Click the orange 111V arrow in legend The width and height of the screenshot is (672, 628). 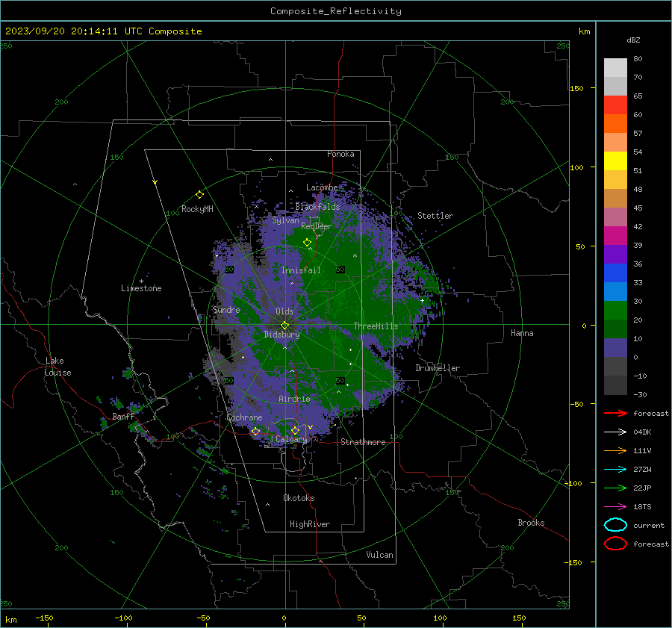click(615, 450)
